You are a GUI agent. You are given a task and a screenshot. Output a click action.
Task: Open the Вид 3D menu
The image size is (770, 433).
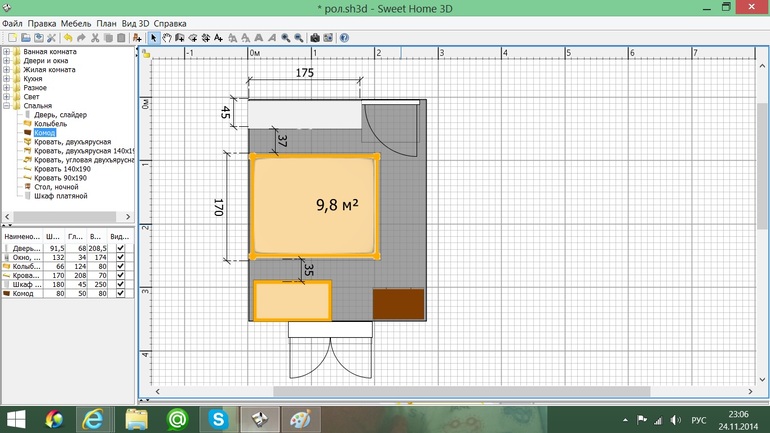point(135,24)
